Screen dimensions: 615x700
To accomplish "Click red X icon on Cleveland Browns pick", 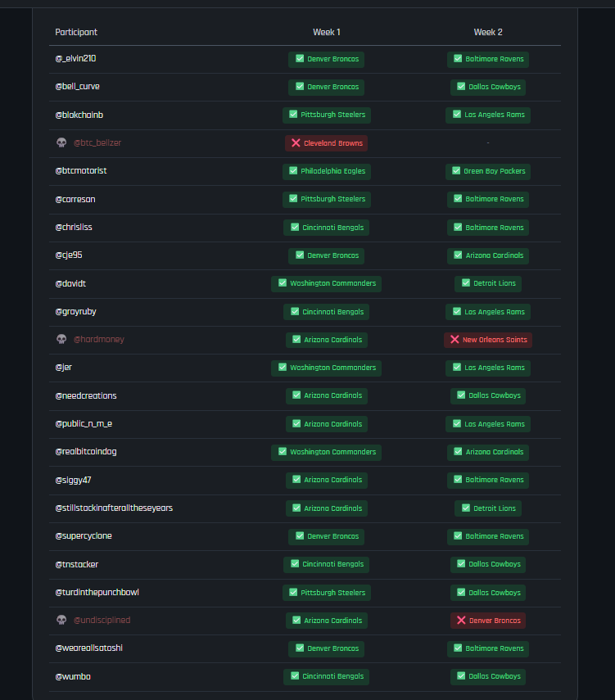I will click(x=296, y=142).
